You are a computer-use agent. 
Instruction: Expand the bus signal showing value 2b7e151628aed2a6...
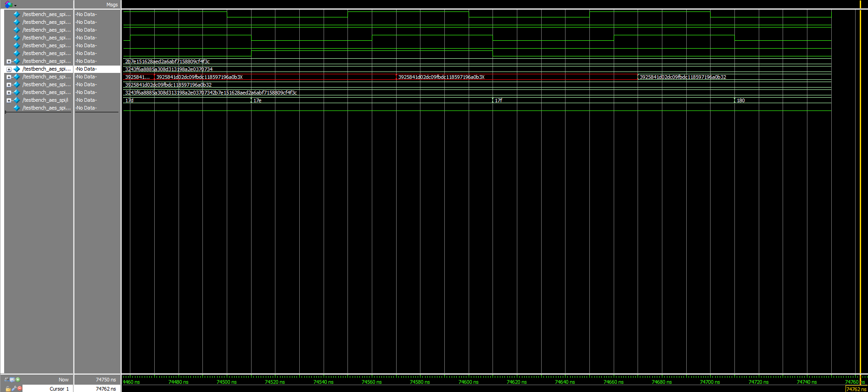tap(9, 61)
